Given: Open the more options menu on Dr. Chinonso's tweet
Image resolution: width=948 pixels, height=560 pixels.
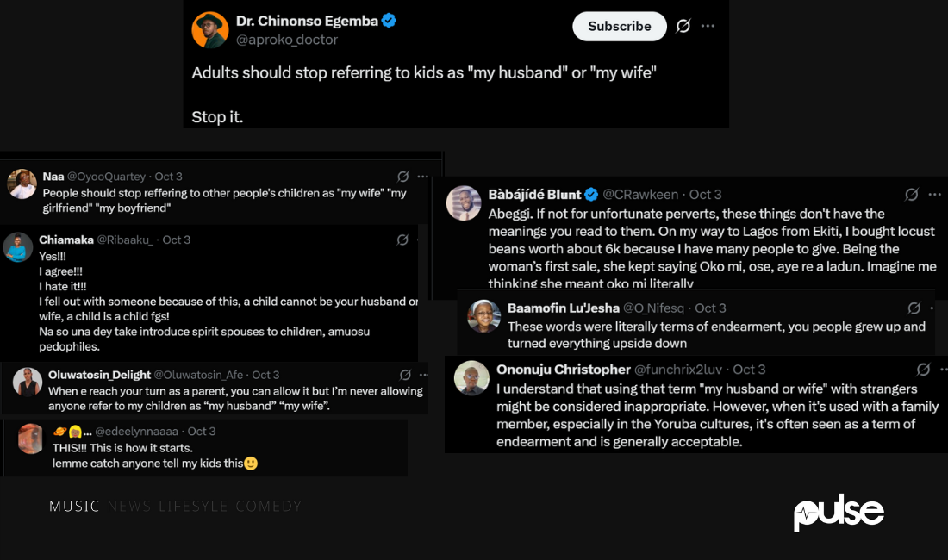Looking at the screenshot, I should (x=708, y=26).
